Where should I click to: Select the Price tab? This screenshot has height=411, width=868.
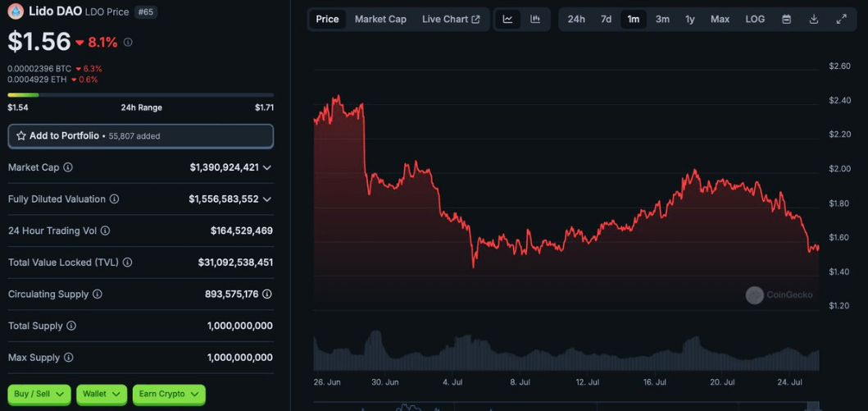327,20
